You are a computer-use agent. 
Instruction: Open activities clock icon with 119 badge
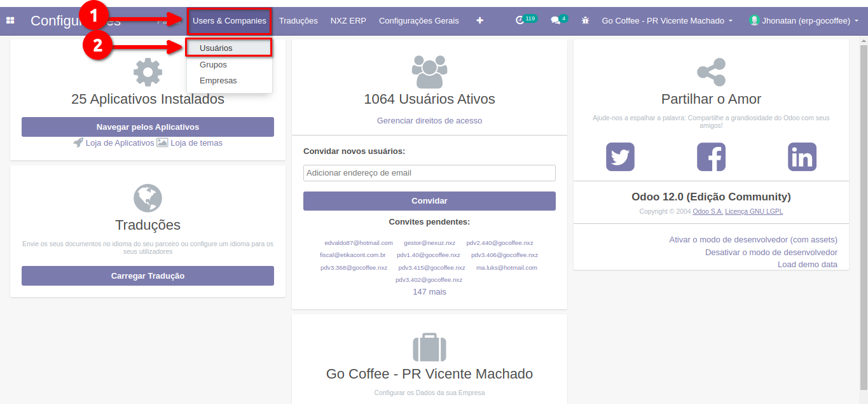[x=521, y=20]
